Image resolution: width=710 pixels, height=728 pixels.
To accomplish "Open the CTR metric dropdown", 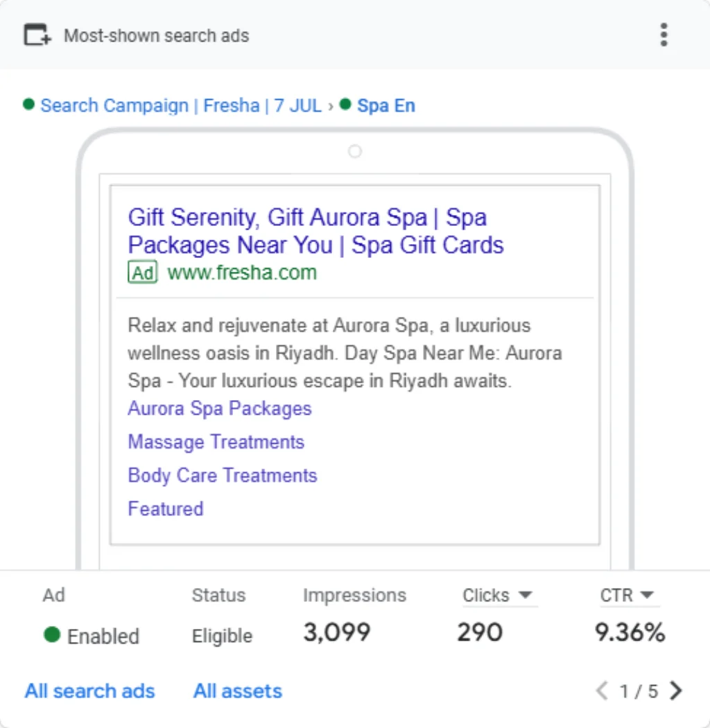I will [626, 595].
